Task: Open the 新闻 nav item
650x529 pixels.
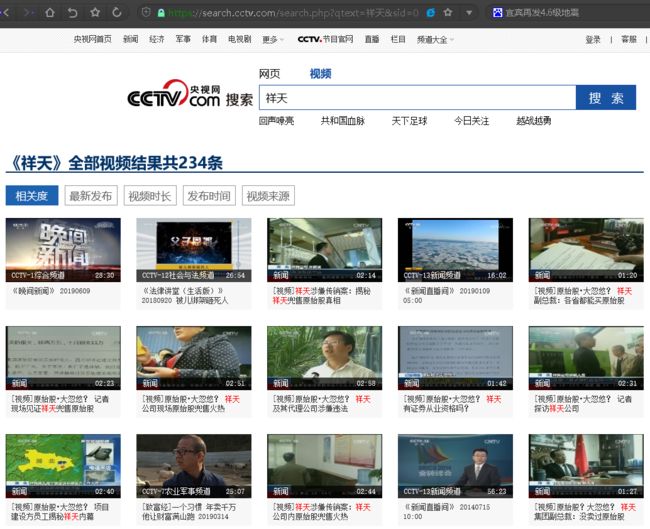Action: point(131,39)
